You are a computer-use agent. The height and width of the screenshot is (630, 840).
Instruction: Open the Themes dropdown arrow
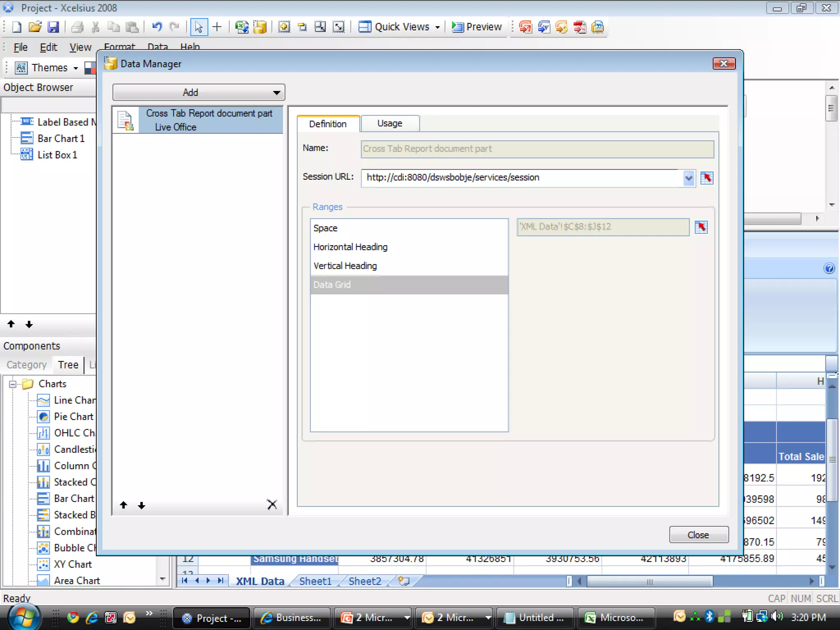76,68
